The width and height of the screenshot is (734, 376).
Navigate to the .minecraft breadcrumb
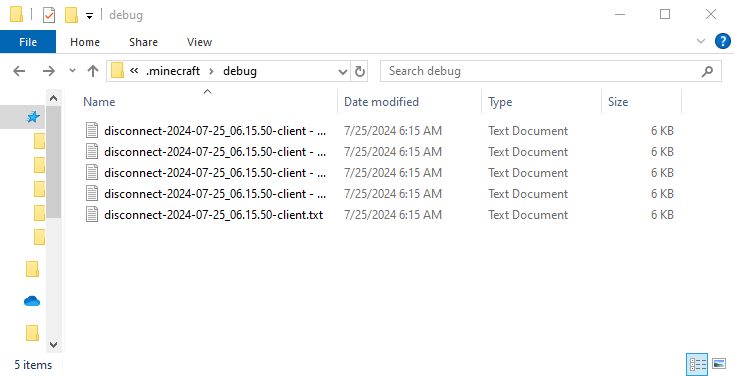click(x=173, y=71)
